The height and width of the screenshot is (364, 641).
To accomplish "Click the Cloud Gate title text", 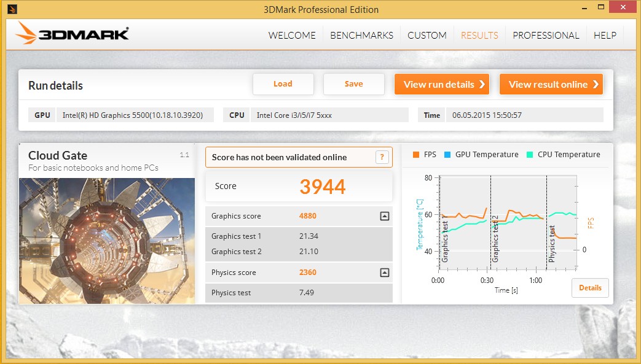I will 58,156.
